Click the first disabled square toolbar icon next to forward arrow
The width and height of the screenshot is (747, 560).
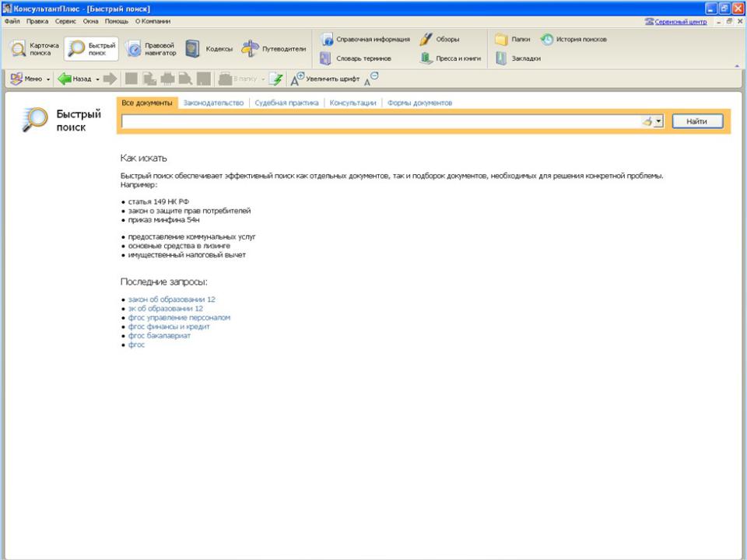click(132, 79)
